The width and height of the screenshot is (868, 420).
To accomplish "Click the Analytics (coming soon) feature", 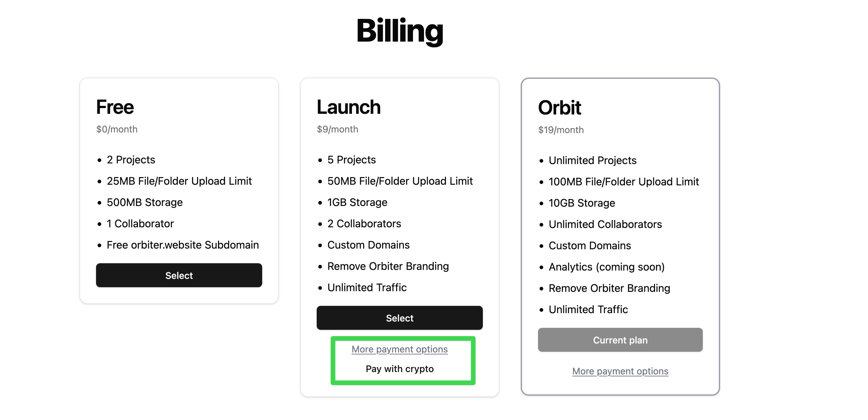I will tap(606, 267).
